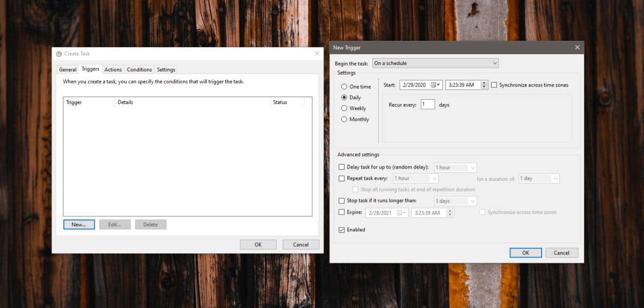Go to the Conditions tab
This screenshot has height=308, width=644.
point(140,70)
